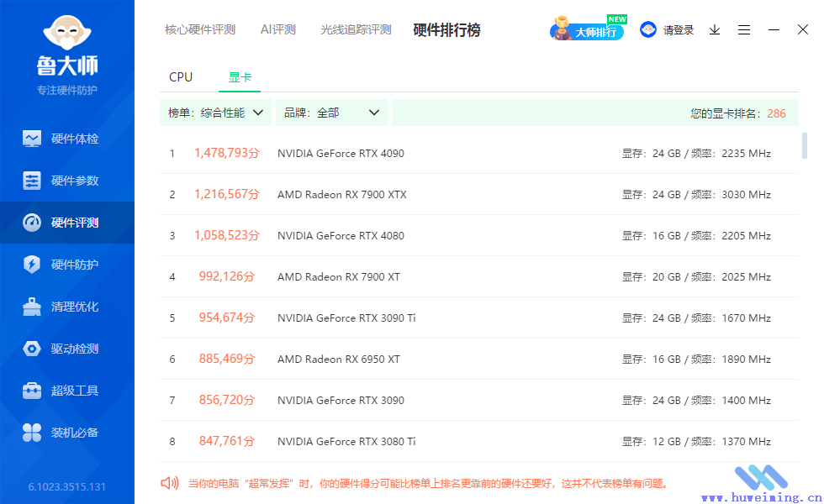Click the score 856,720分
This screenshot has height=504, width=824.
click(x=227, y=400)
